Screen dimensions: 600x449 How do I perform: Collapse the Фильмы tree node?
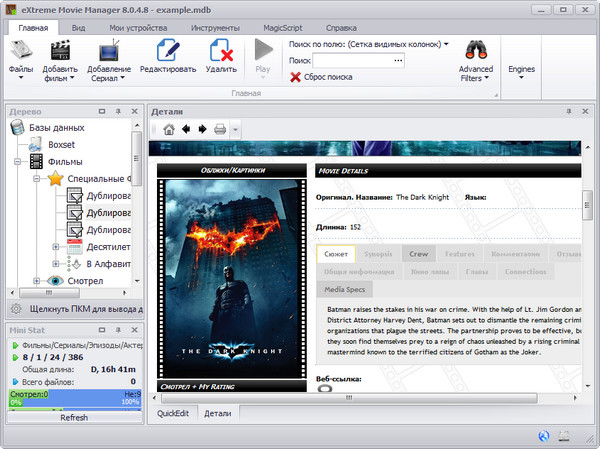click(19, 161)
